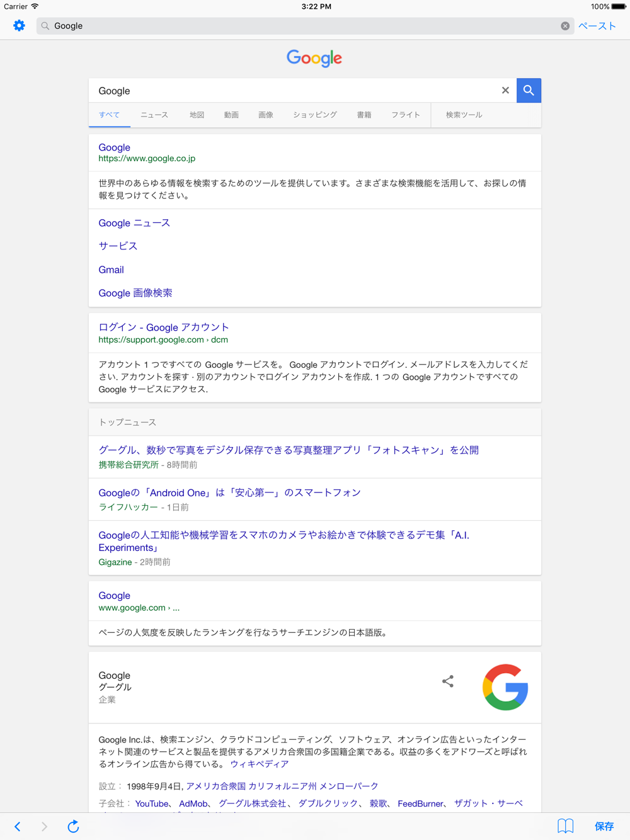Open アメリカ合衆国 カリフォルニア州 メンローパーク link
The height and width of the screenshot is (840, 630).
coord(282,786)
